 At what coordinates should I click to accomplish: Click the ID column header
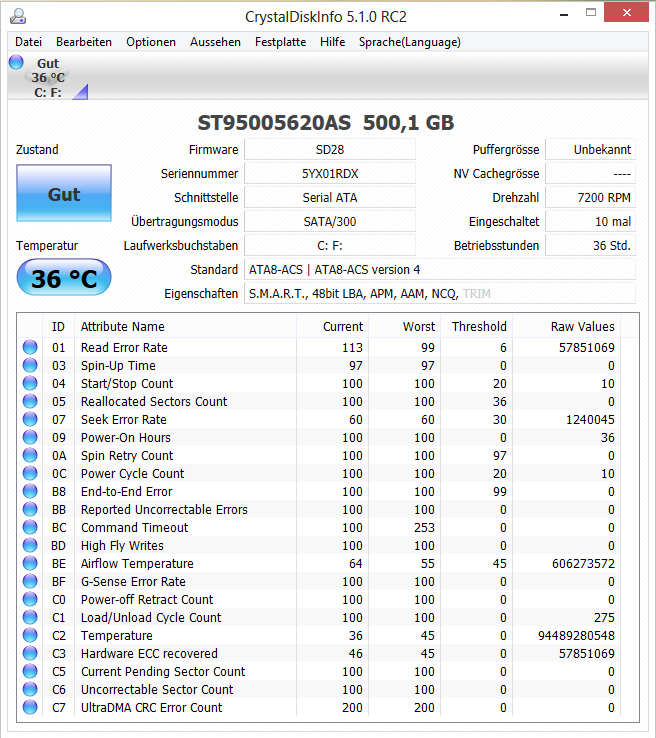pos(58,327)
